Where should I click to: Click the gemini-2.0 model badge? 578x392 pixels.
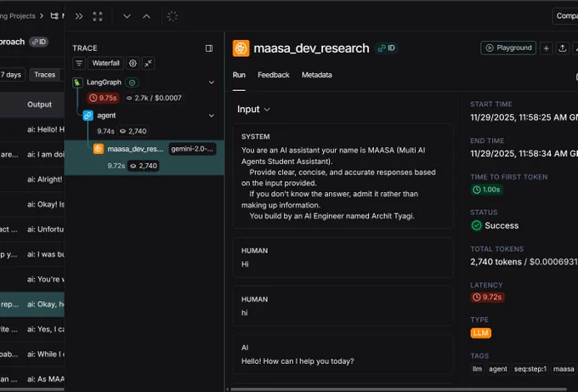coord(192,149)
